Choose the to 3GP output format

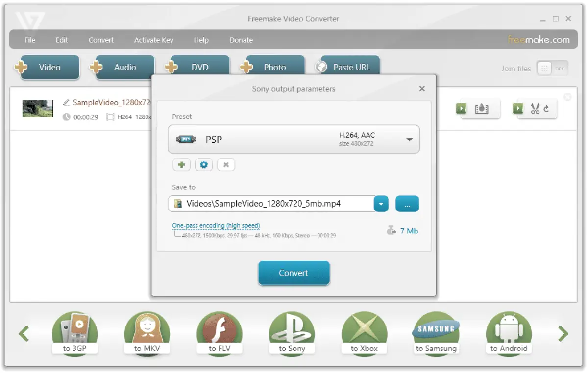coord(75,334)
